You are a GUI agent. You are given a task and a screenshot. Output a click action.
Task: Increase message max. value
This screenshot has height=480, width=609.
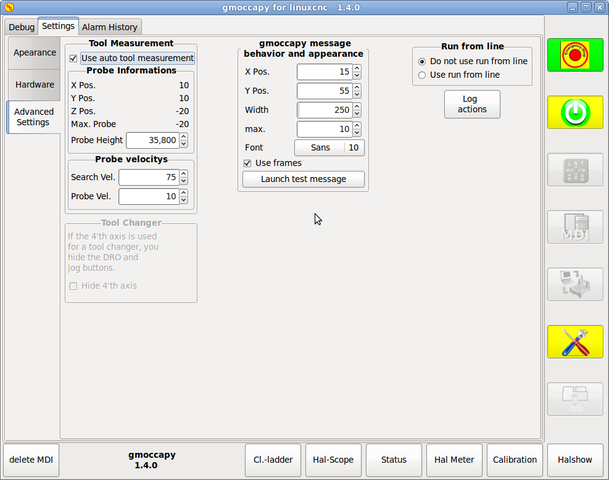coord(357,125)
